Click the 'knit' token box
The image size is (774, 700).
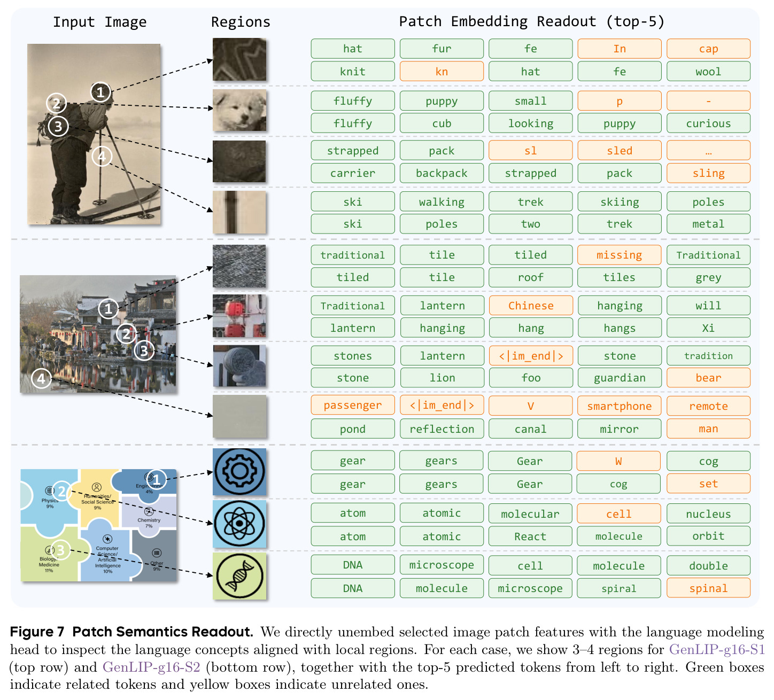click(x=353, y=72)
